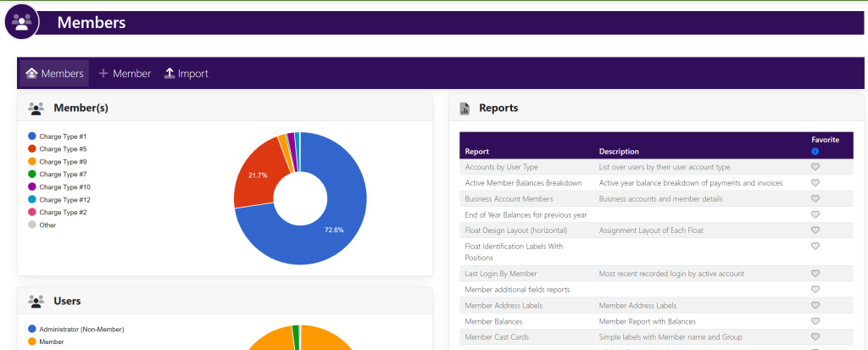Click the Member(s) panel people icon
The height and width of the screenshot is (350, 868).
[x=36, y=108]
